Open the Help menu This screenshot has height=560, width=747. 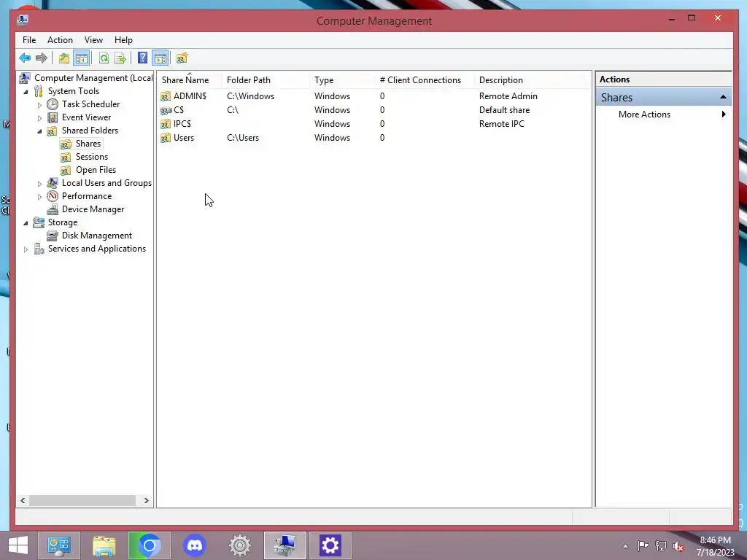click(x=123, y=40)
